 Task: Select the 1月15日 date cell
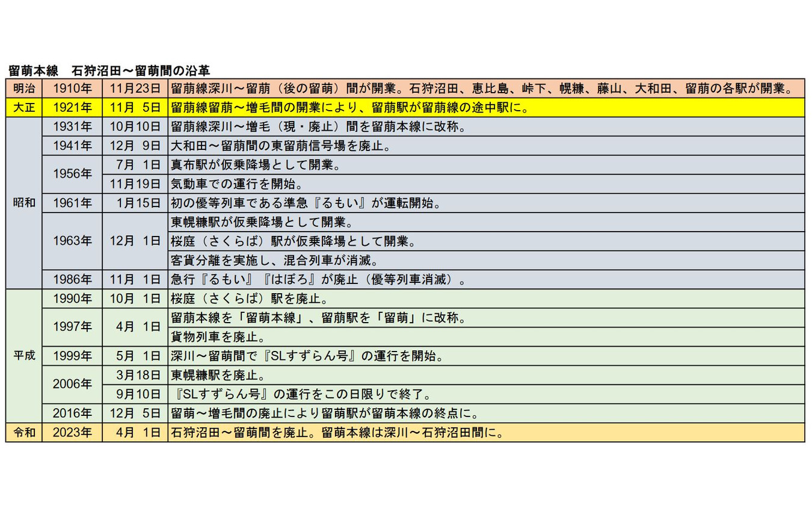click(135, 203)
